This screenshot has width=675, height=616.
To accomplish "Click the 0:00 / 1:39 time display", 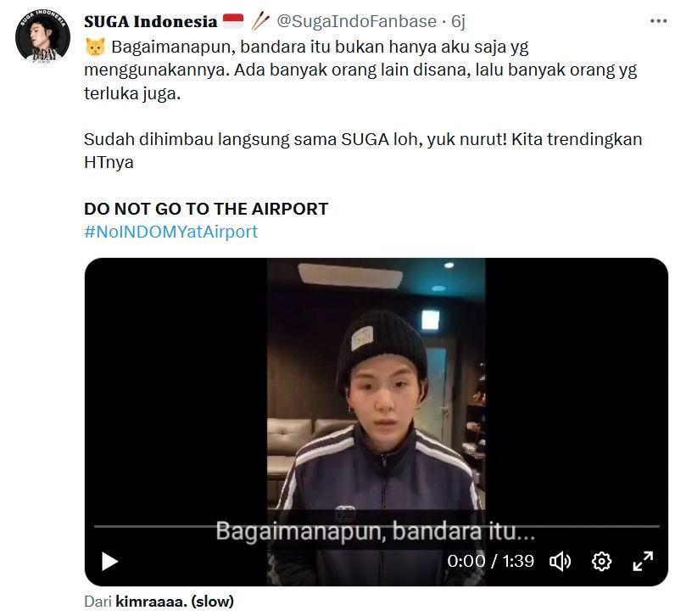I will 490,561.
